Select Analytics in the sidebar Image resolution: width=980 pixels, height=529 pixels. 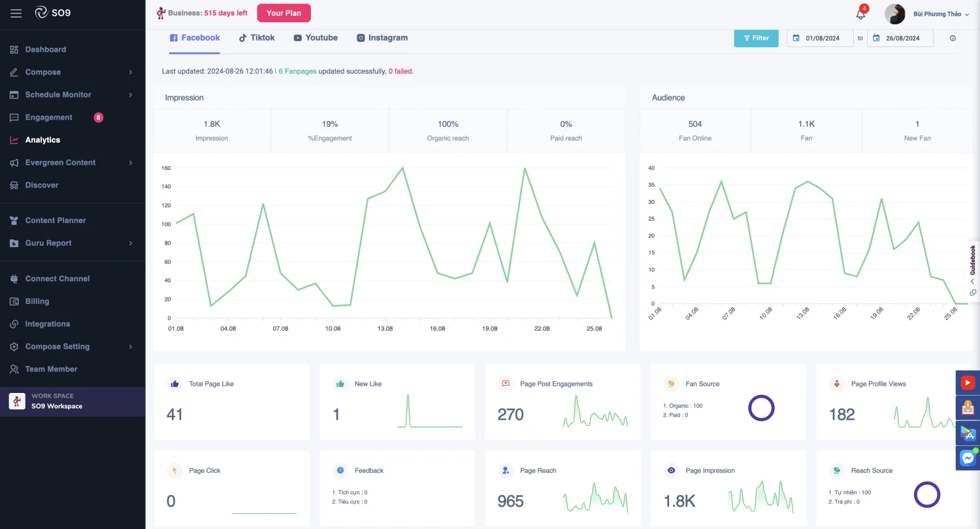tap(42, 140)
